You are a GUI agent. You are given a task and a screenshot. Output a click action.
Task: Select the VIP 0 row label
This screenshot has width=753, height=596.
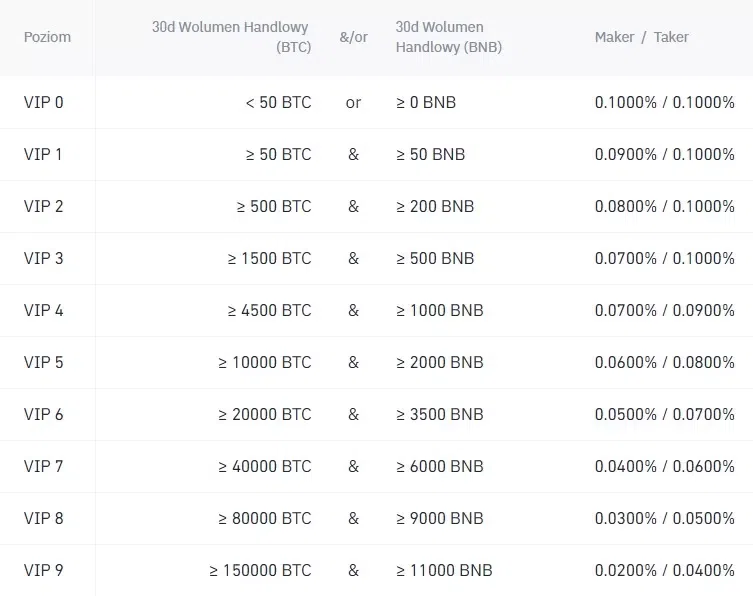44,102
